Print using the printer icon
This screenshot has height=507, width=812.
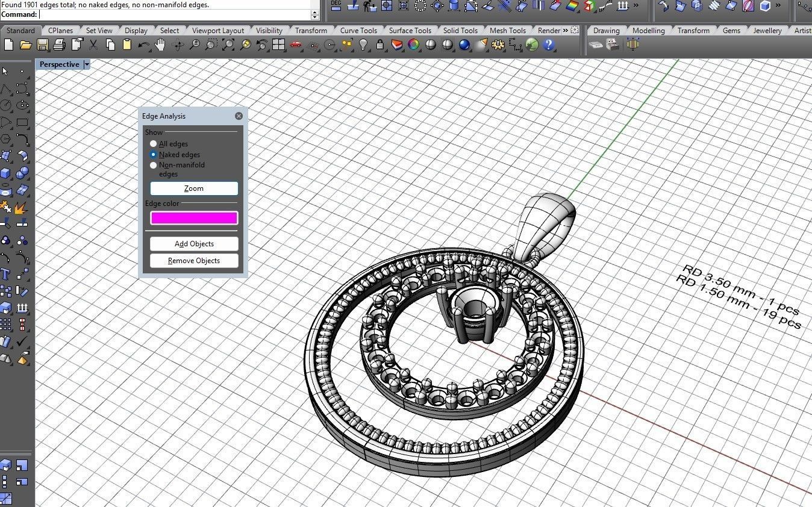(x=59, y=45)
